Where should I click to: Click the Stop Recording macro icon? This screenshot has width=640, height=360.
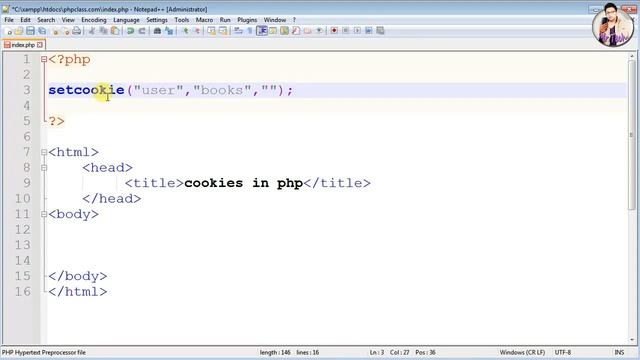click(x=346, y=31)
